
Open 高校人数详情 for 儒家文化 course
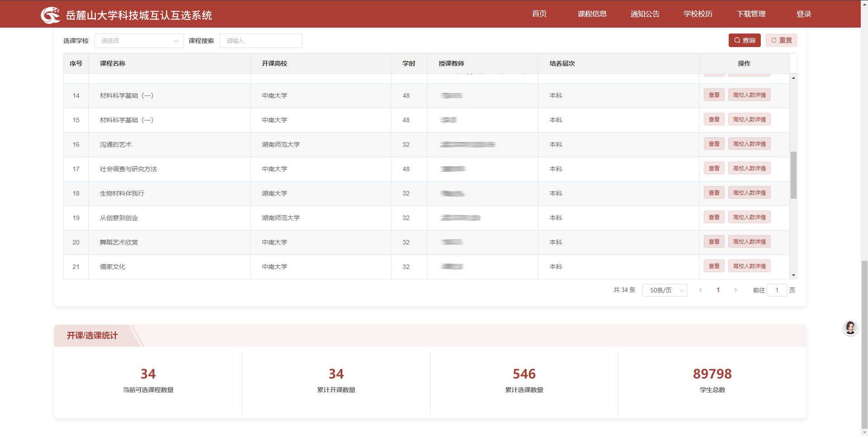(x=749, y=266)
